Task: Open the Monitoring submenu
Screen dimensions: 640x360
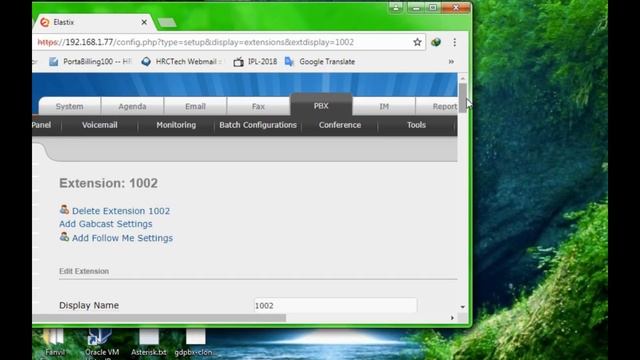Action: [x=176, y=125]
